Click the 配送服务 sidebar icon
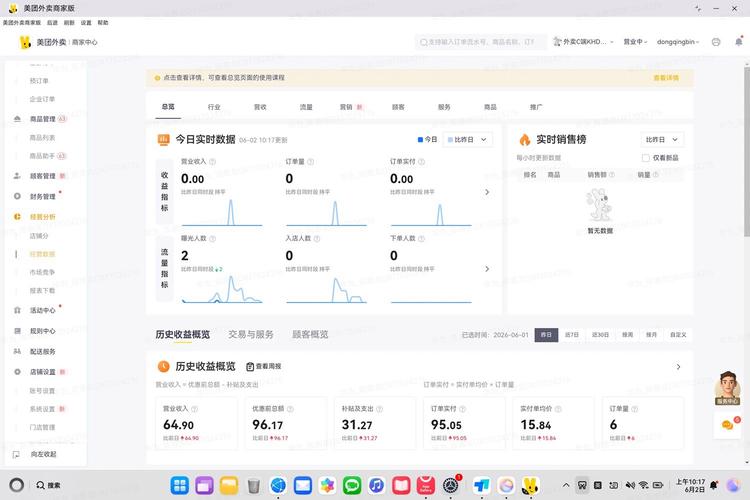This screenshot has height=500, width=750. pyautogui.click(x=17, y=351)
